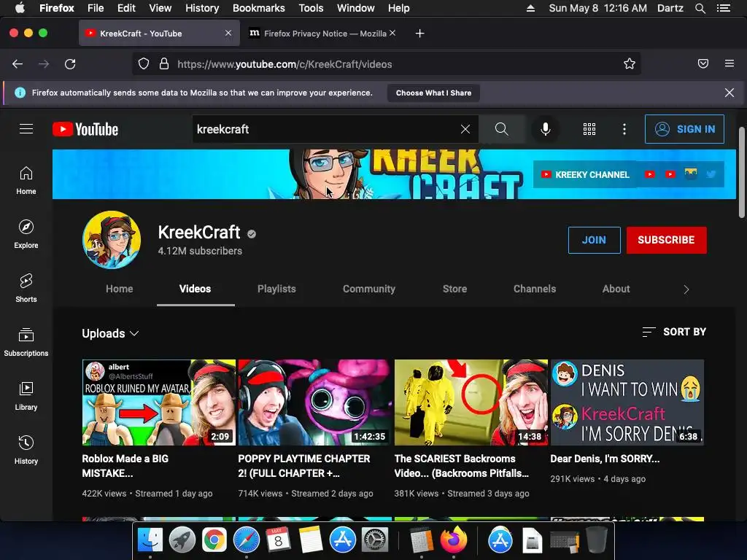Open the YouTube apps grid icon
Viewport: 747px width, 560px height.
click(589, 129)
